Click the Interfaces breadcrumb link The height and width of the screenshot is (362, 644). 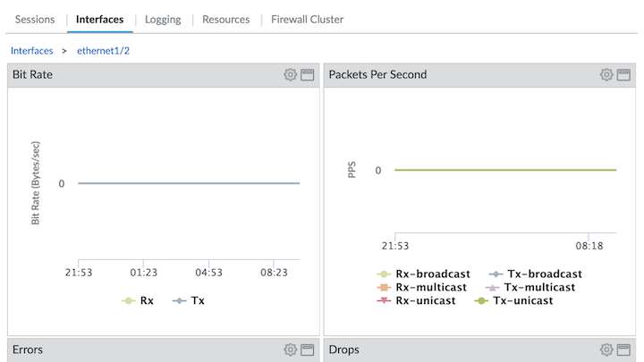pos(31,51)
